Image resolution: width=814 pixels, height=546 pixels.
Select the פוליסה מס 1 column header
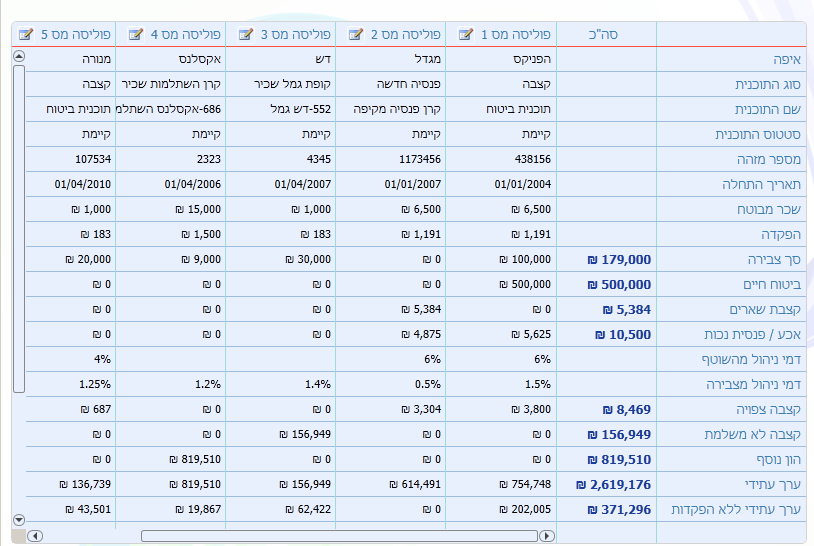(501, 35)
